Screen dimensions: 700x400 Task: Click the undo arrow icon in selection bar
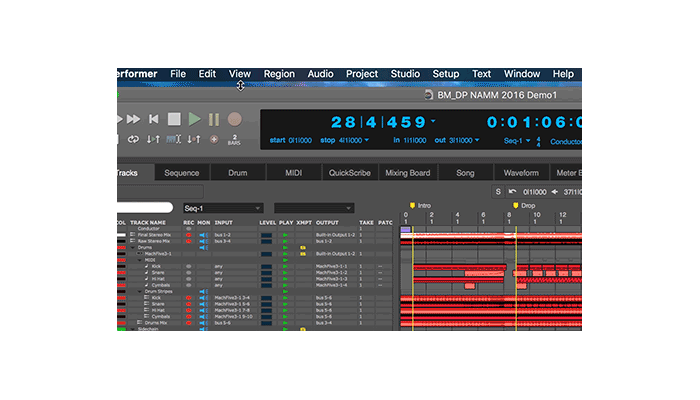pos(512,192)
